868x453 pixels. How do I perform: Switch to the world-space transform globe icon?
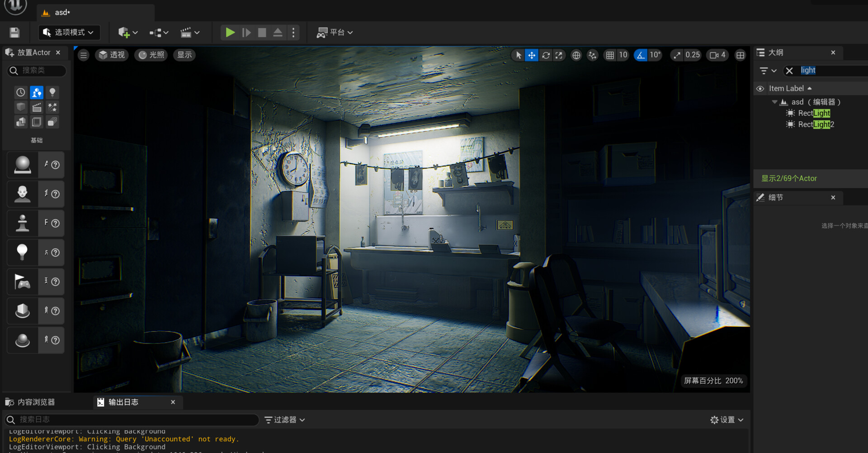pos(576,55)
